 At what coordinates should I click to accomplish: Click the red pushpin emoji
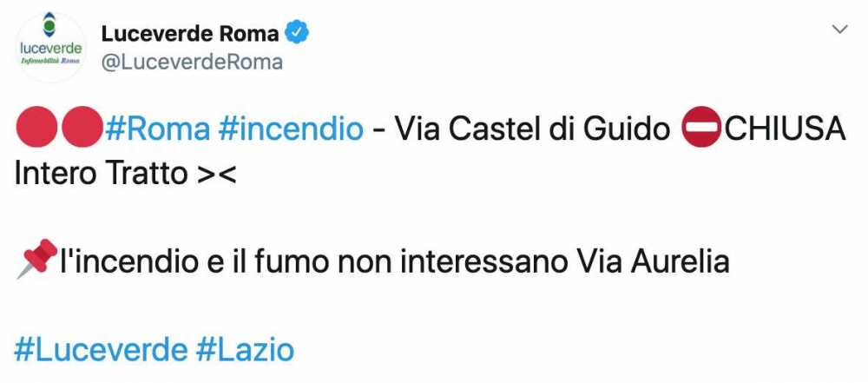pyautogui.click(x=36, y=261)
